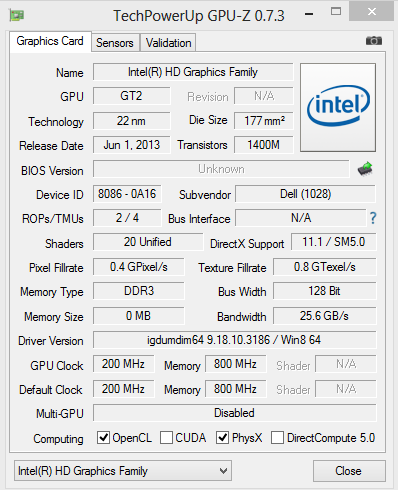Click the Subvendor field Dell (1028)

pos(305,194)
